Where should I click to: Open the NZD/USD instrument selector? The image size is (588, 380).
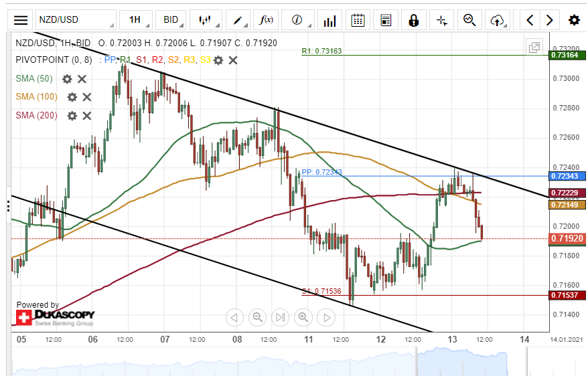coord(76,20)
